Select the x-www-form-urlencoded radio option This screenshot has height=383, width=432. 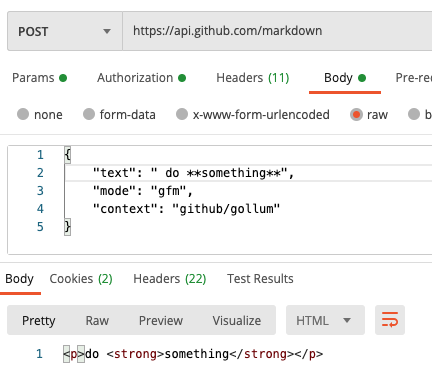[182, 114]
